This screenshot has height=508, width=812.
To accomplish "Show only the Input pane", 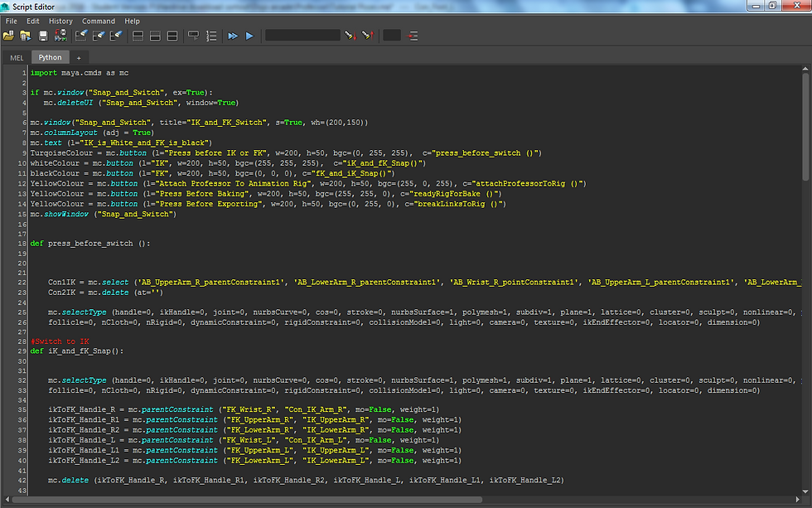I will (x=155, y=36).
